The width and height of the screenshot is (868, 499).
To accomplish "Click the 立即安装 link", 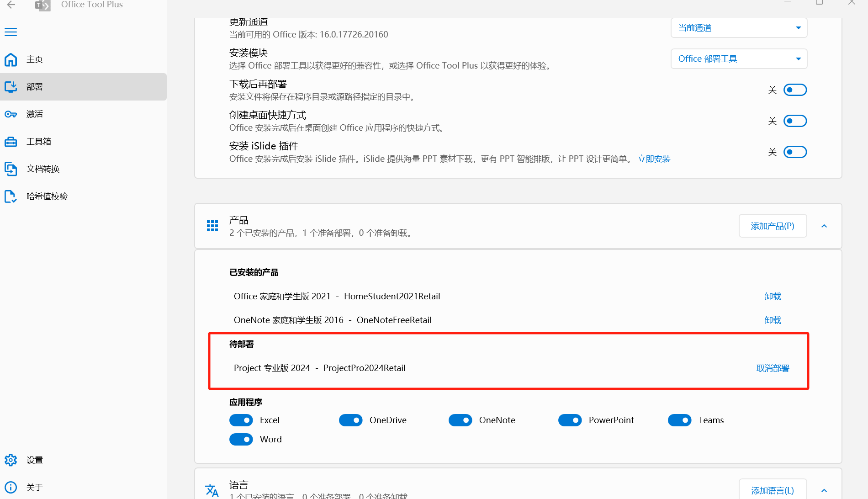I will 654,159.
